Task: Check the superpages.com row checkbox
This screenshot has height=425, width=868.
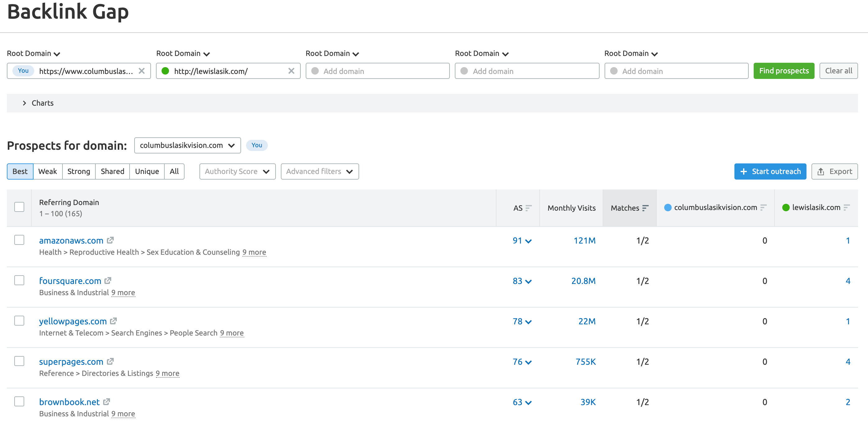Action: (x=19, y=361)
